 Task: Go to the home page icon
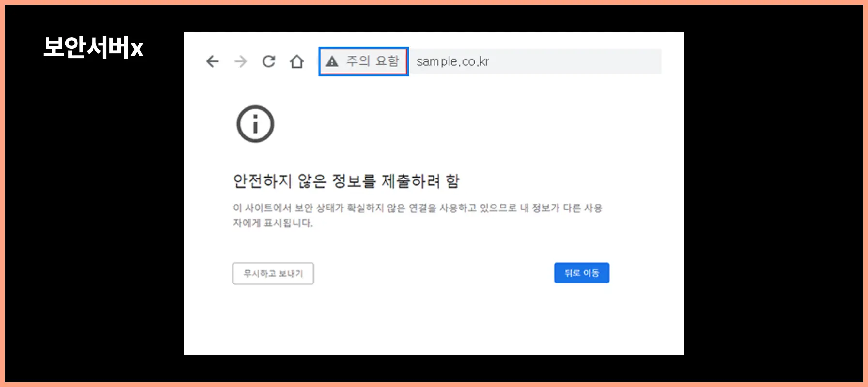(x=297, y=61)
